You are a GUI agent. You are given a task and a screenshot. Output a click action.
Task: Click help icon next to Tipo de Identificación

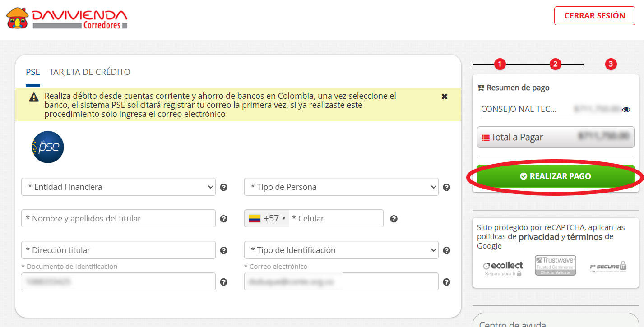pyautogui.click(x=446, y=250)
